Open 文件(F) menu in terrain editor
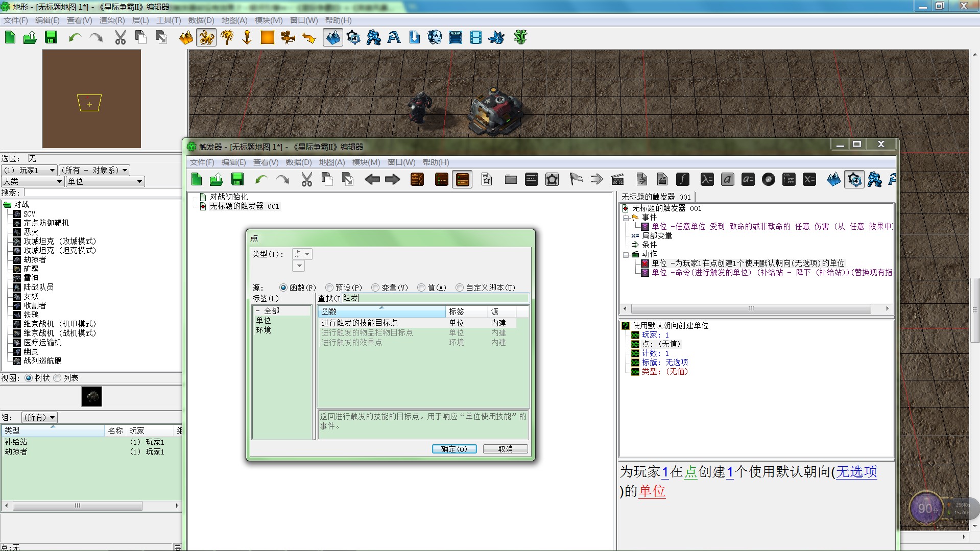This screenshot has width=980, height=551. 16,20
